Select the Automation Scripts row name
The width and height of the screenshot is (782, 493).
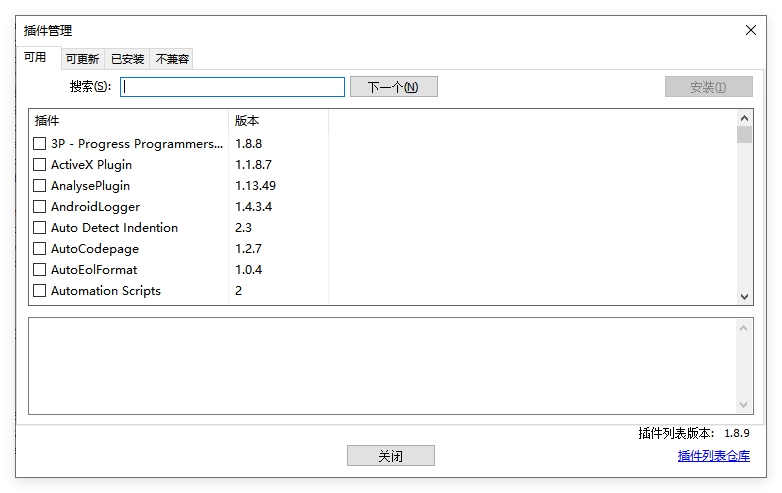[x=106, y=291]
